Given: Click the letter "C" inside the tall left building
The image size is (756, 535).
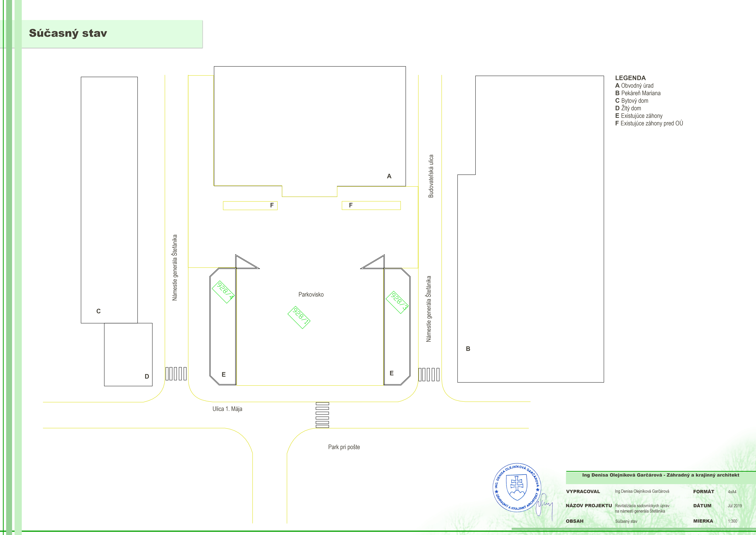Looking at the screenshot, I should tap(98, 311).
